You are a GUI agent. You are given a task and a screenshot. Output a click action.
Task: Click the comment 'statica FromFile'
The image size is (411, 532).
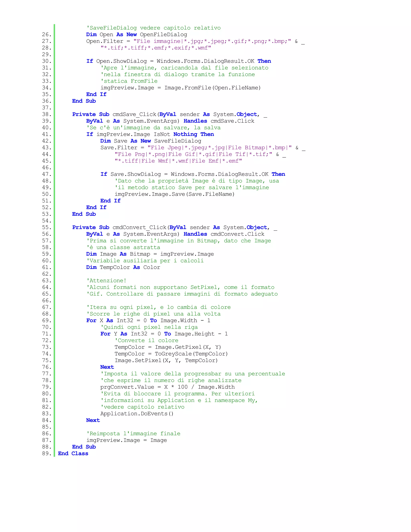pyautogui.click(x=129, y=81)
